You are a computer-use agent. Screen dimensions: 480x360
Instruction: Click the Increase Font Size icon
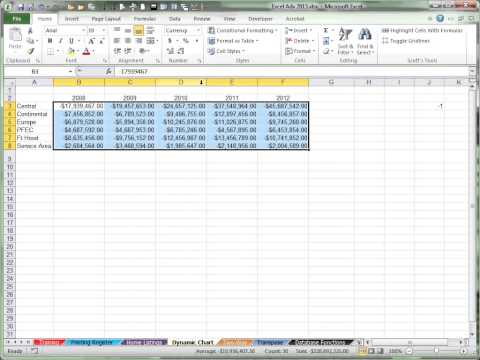[x=91, y=41]
